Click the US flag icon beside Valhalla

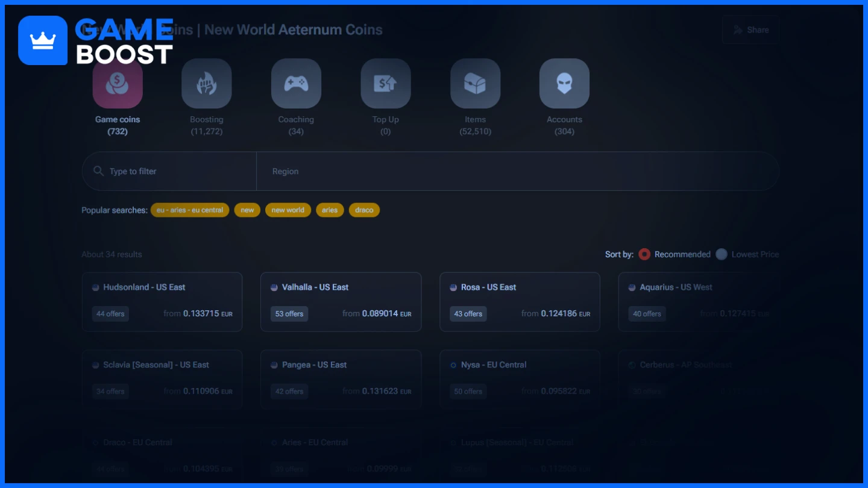tap(274, 287)
